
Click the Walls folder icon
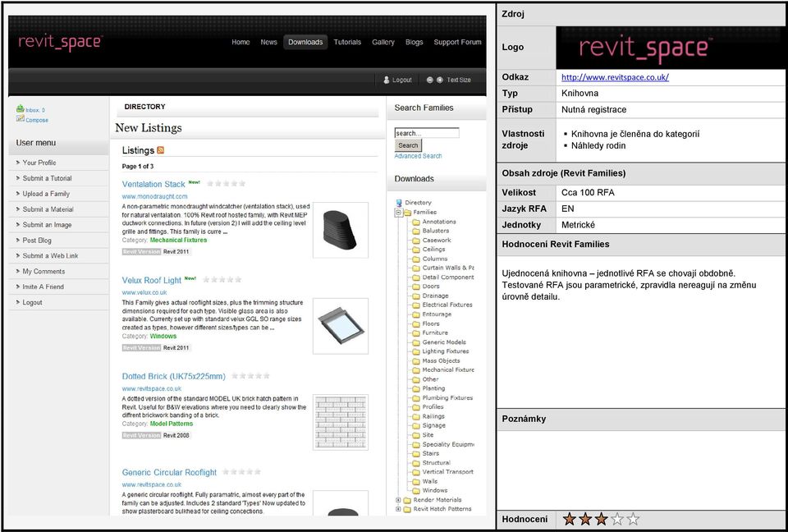(415, 482)
